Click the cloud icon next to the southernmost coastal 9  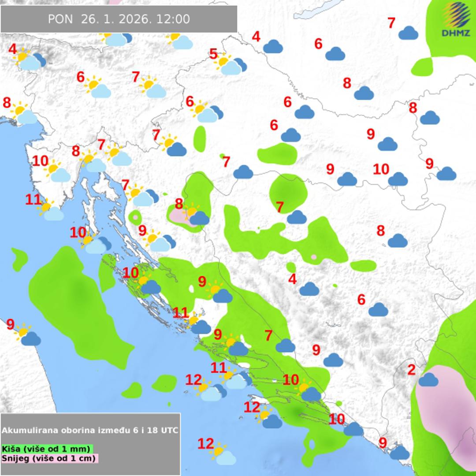pos(399,452)
